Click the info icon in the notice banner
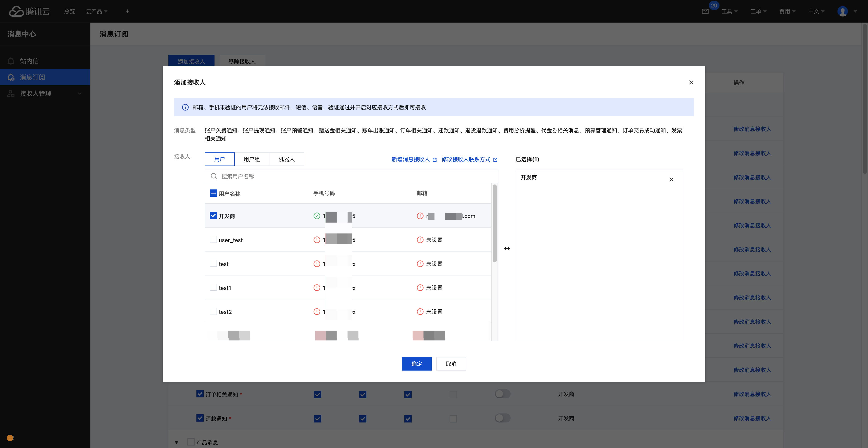The width and height of the screenshot is (868, 448). tap(185, 107)
